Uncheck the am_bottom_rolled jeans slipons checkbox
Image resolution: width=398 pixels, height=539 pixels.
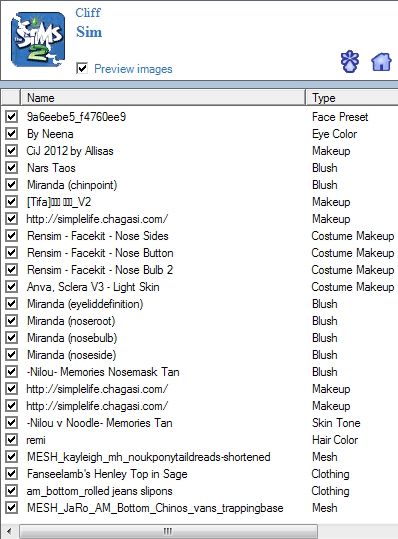[11, 491]
